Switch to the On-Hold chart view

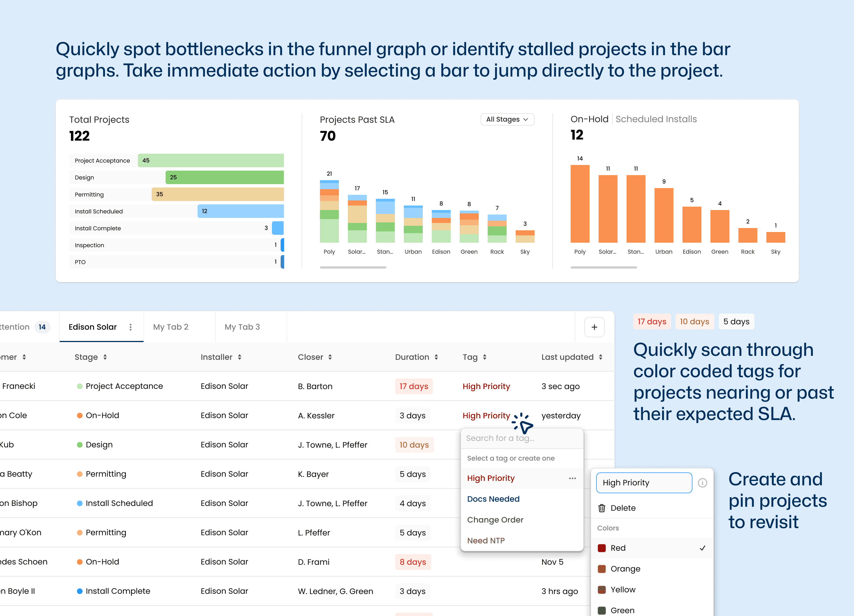point(589,119)
